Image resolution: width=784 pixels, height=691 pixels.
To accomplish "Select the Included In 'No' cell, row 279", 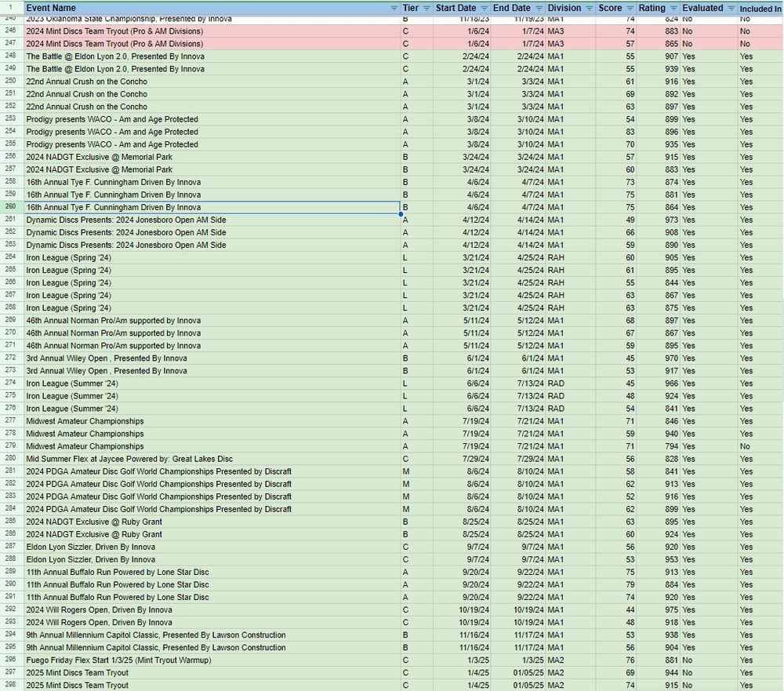I will coord(760,446).
